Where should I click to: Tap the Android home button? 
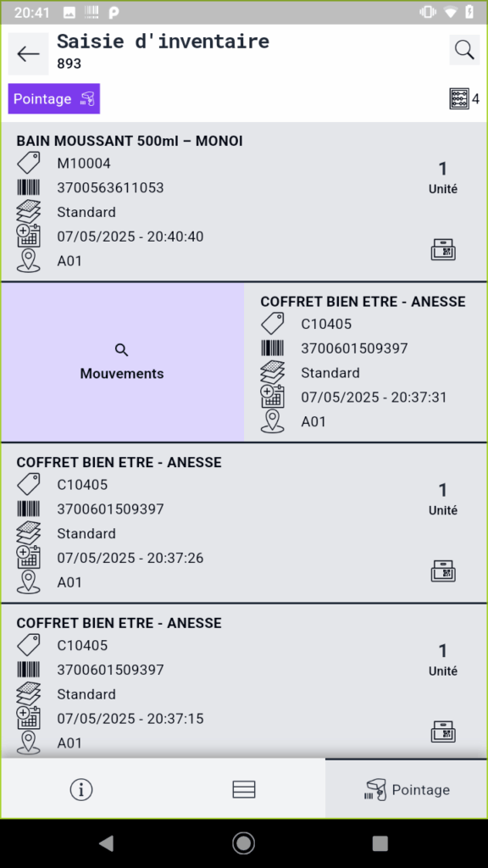pyautogui.click(x=243, y=843)
